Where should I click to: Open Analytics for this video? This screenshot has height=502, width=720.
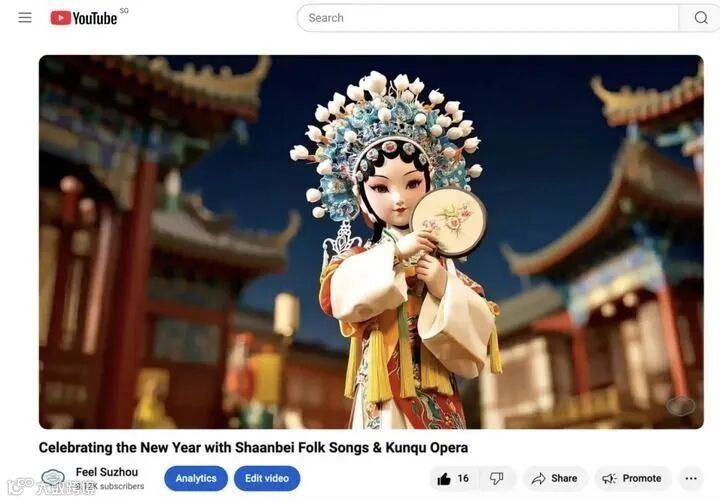[196, 479]
